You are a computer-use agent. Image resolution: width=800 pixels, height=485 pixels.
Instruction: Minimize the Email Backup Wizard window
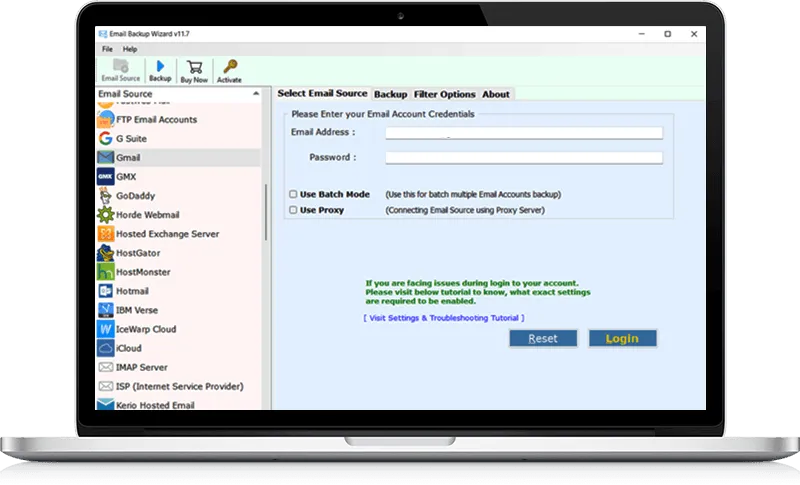(x=642, y=34)
